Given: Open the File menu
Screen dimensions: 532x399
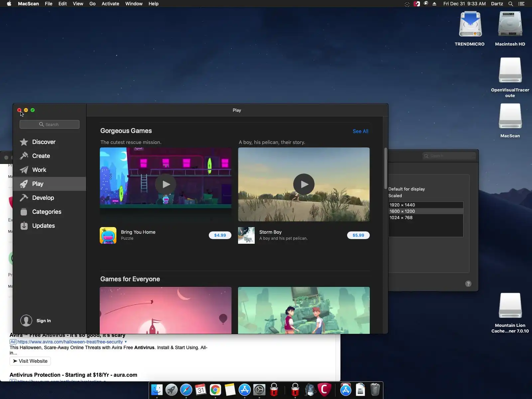Looking at the screenshot, I should click(x=49, y=4).
